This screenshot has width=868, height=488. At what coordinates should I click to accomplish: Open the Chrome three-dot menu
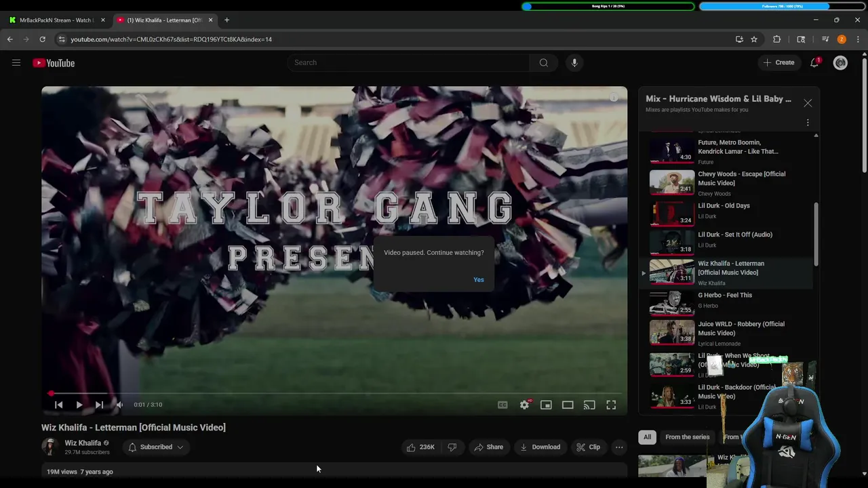[x=858, y=39]
